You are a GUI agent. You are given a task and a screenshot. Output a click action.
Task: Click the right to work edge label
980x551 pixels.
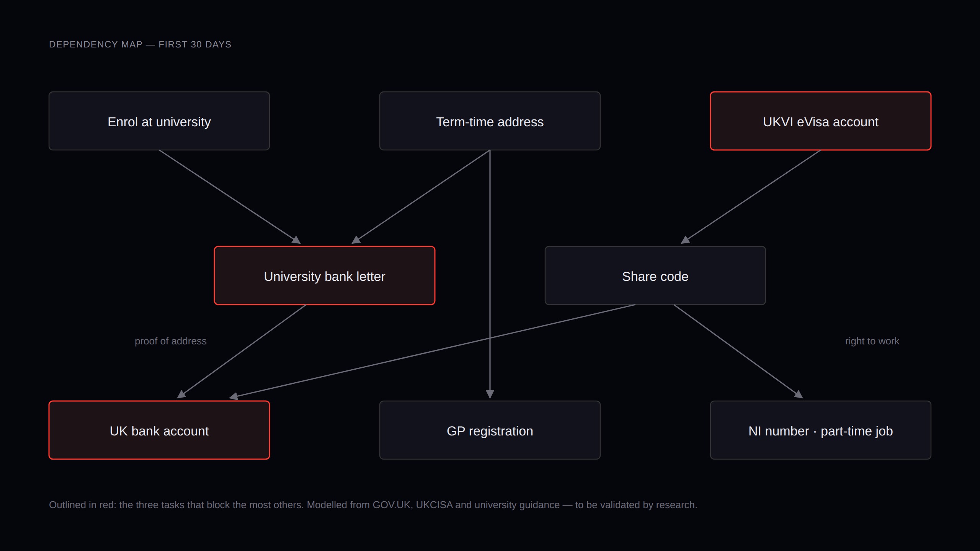tap(872, 341)
